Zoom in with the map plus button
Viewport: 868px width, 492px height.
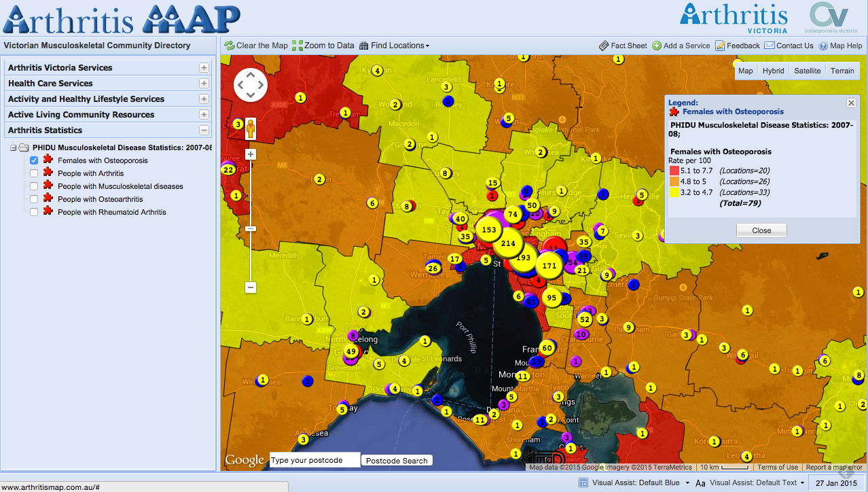[251, 154]
